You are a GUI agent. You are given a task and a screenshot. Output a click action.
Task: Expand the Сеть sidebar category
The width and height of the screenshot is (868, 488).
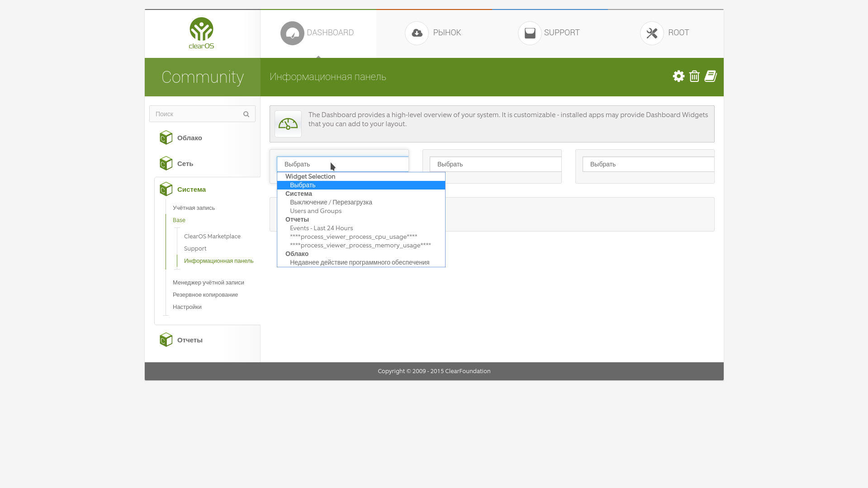click(185, 164)
